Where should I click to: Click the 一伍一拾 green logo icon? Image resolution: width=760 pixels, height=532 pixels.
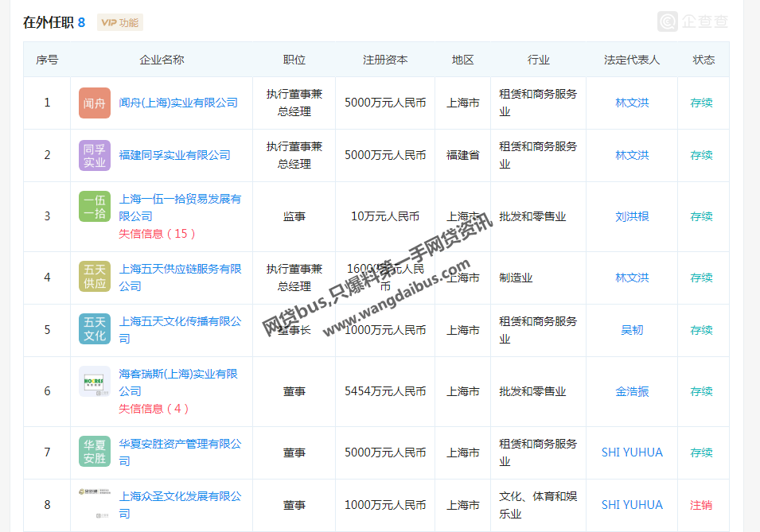pyautogui.click(x=95, y=207)
